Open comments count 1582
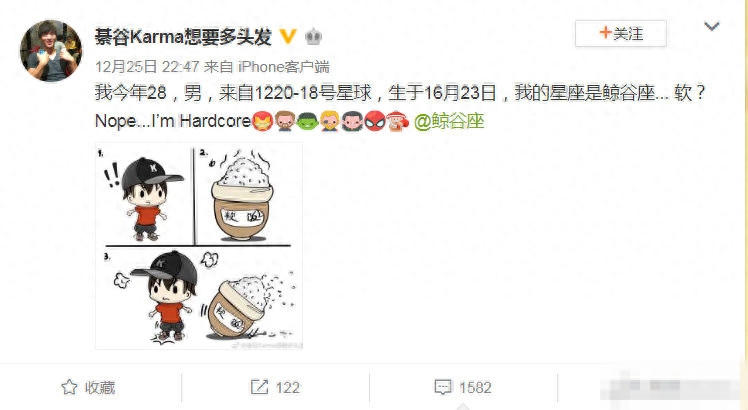Image resolution: width=748 pixels, height=410 pixels. tap(475, 388)
